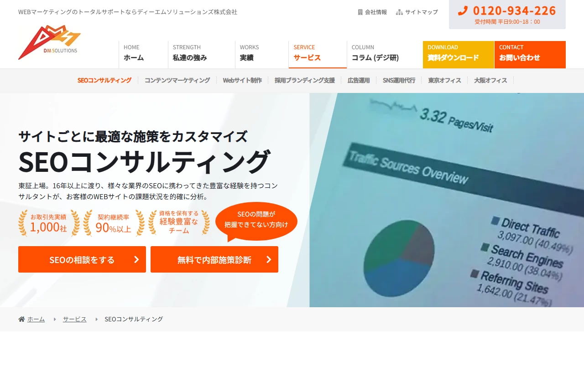Viewport: 584px width, 392px height.
Task: Click the arrow on 無料で内部施策診断 button
Action: pyautogui.click(x=269, y=259)
